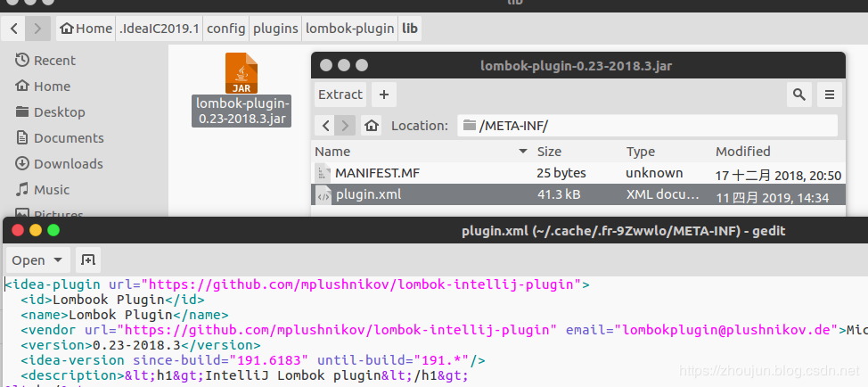Image resolution: width=868 pixels, height=387 pixels.
Task: Click the 25 bytes size cell
Action: [x=561, y=173]
